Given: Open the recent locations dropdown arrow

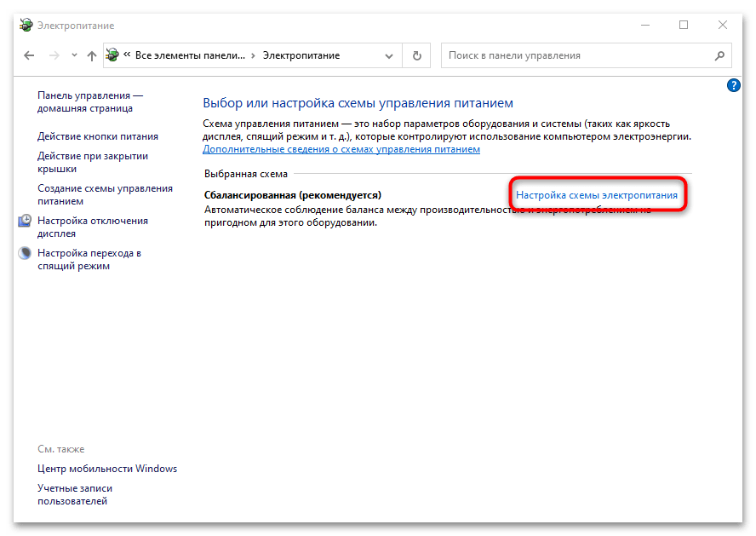Looking at the screenshot, I should [x=73, y=56].
